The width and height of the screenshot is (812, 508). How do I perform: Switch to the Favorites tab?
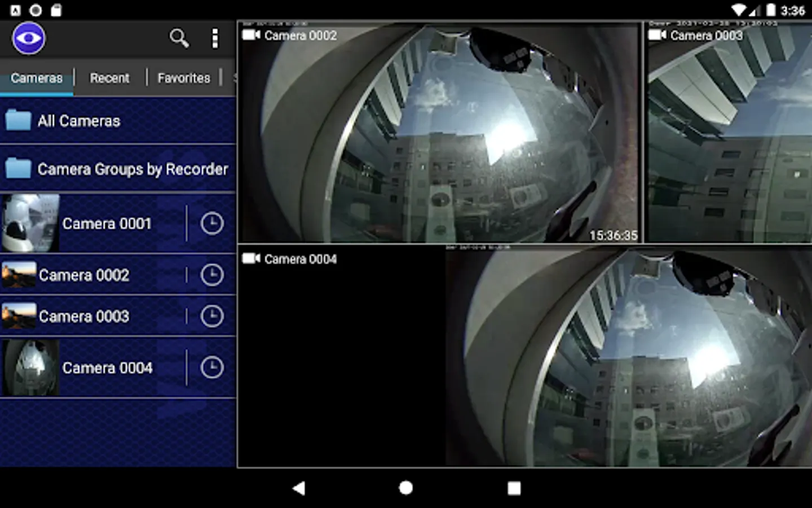184,78
